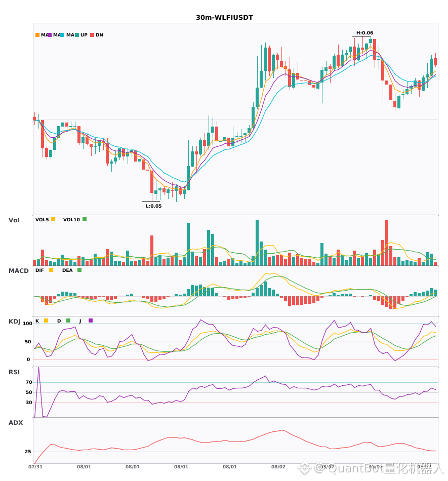This screenshot has height=481, width=448.
Task: Click the green DEA legend swatch
Action: (79, 270)
